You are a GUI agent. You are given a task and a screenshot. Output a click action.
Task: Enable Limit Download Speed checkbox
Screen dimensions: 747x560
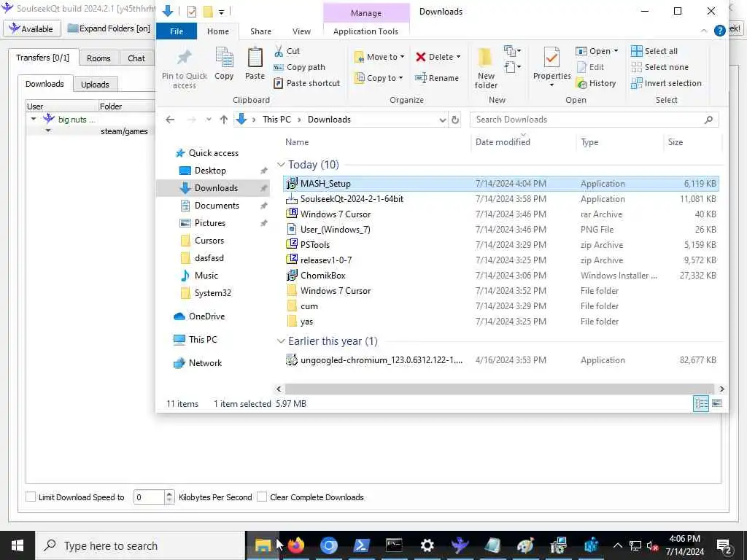[31, 497]
